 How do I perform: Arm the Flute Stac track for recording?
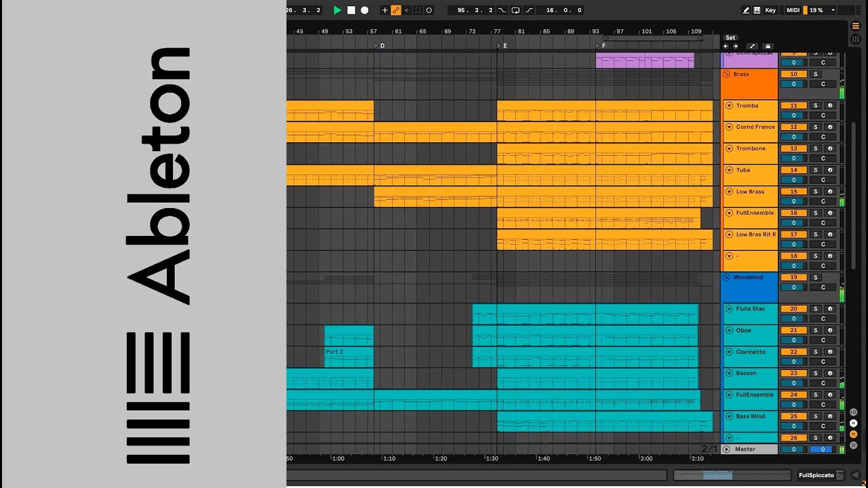[x=830, y=309]
